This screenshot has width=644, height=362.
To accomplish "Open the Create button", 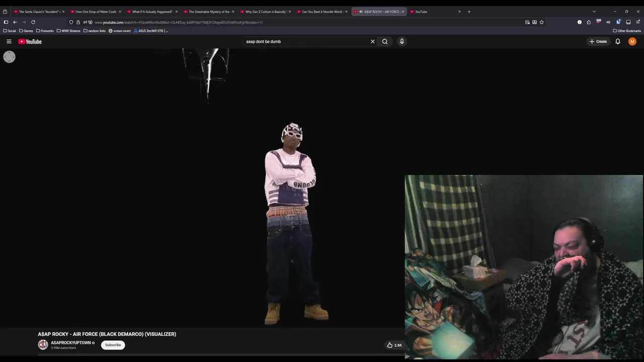I will (x=598, y=42).
